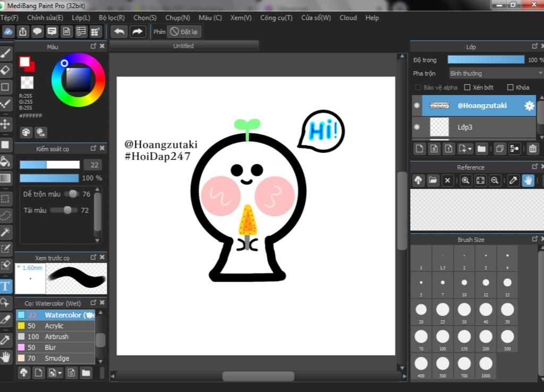The width and height of the screenshot is (544, 392).
Task: Select the Blur brush
Action: [x=55, y=347]
